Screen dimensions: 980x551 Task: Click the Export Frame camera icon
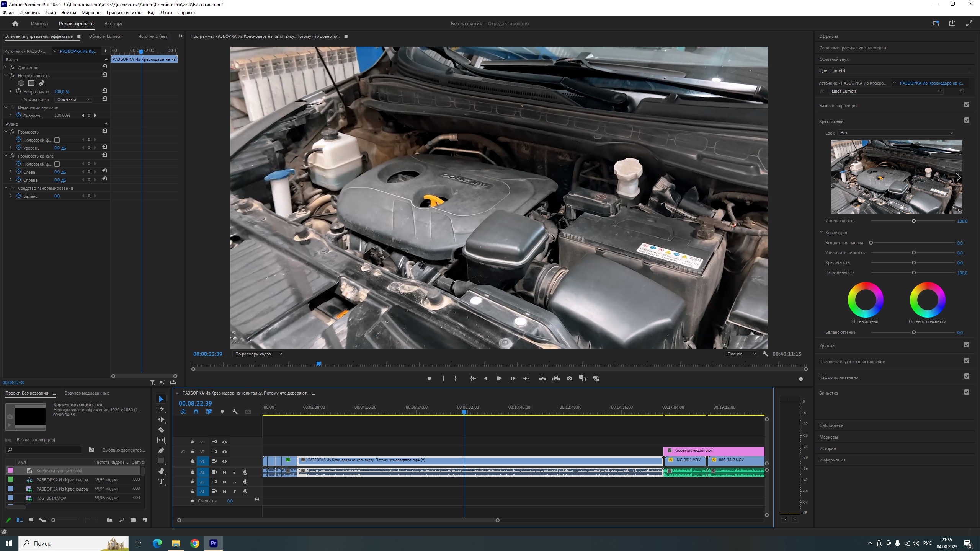pyautogui.click(x=570, y=378)
